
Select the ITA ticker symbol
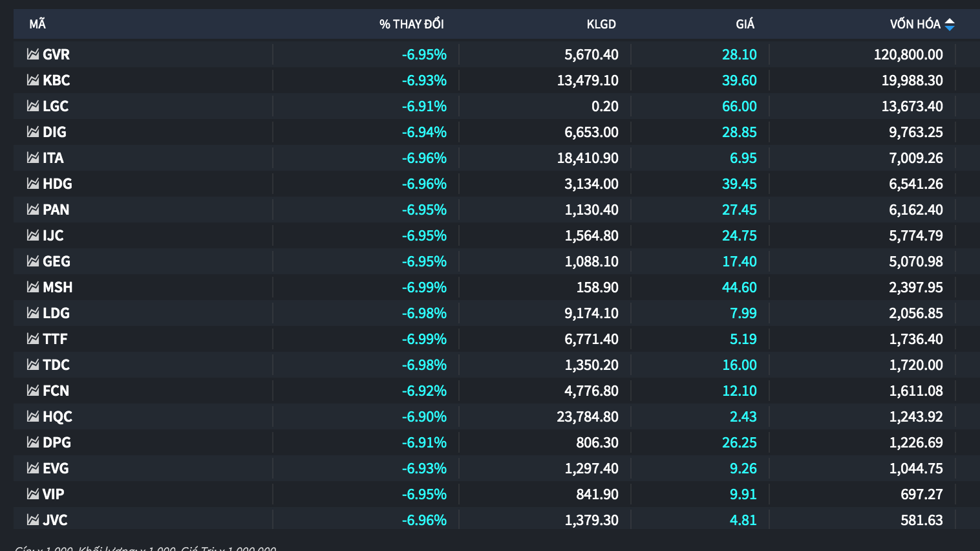pyautogui.click(x=53, y=158)
